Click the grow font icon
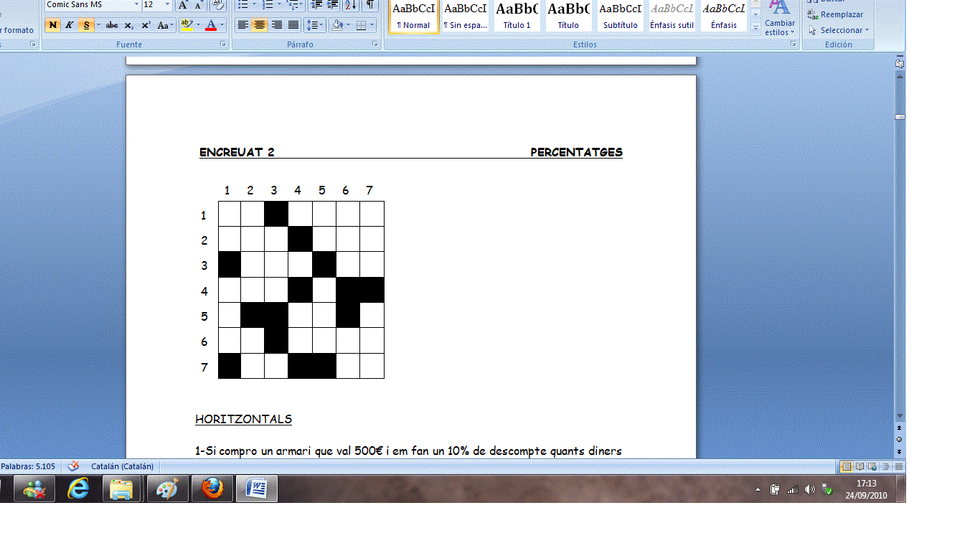This screenshot has height=551, width=980. click(183, 5)
